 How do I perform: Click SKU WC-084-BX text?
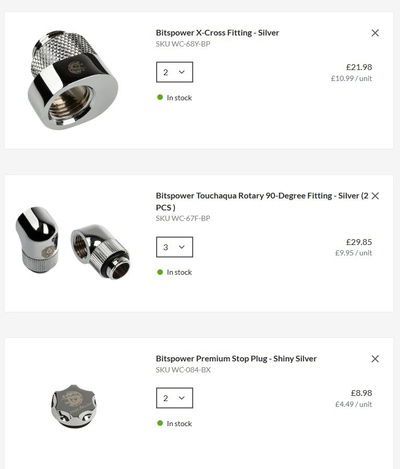183,370
